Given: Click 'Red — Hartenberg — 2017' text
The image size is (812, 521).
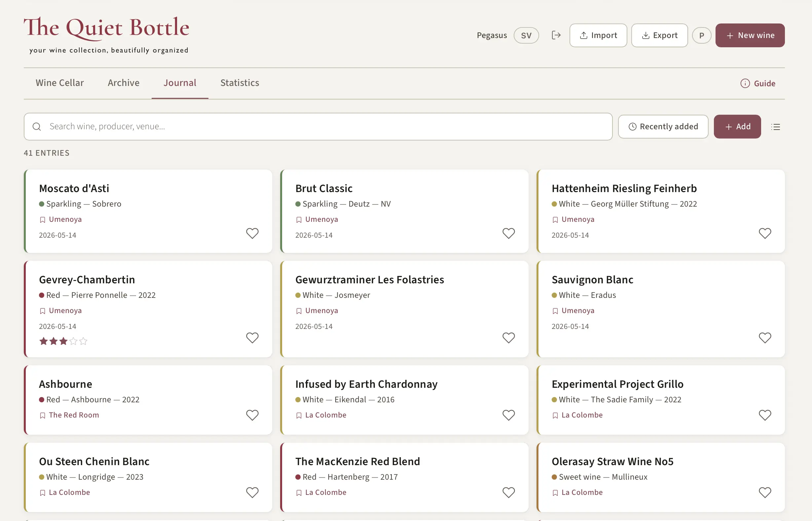Looking at the screenshot, I should pyautogui.click(x=350, y=477).
